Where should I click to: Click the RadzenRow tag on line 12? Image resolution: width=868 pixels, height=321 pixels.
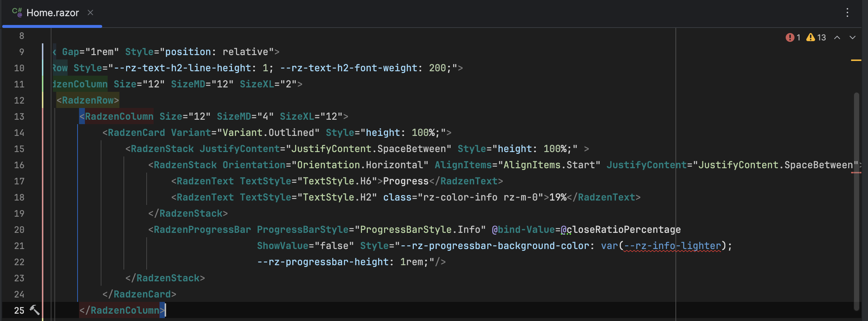(x=88, y=100)
